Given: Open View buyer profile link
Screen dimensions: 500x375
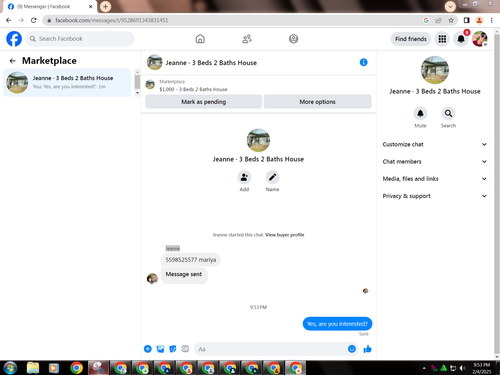Looking at the screenshot, I should [x=284, y=235].
